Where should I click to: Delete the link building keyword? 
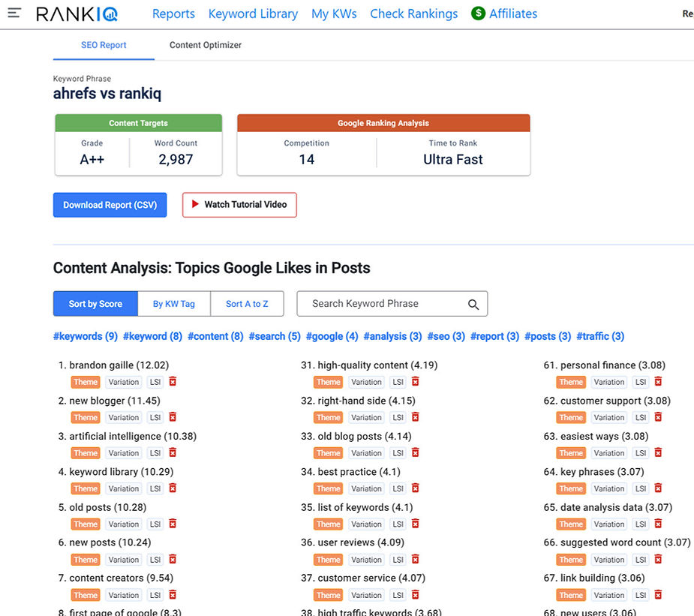(x=658, y=594)
